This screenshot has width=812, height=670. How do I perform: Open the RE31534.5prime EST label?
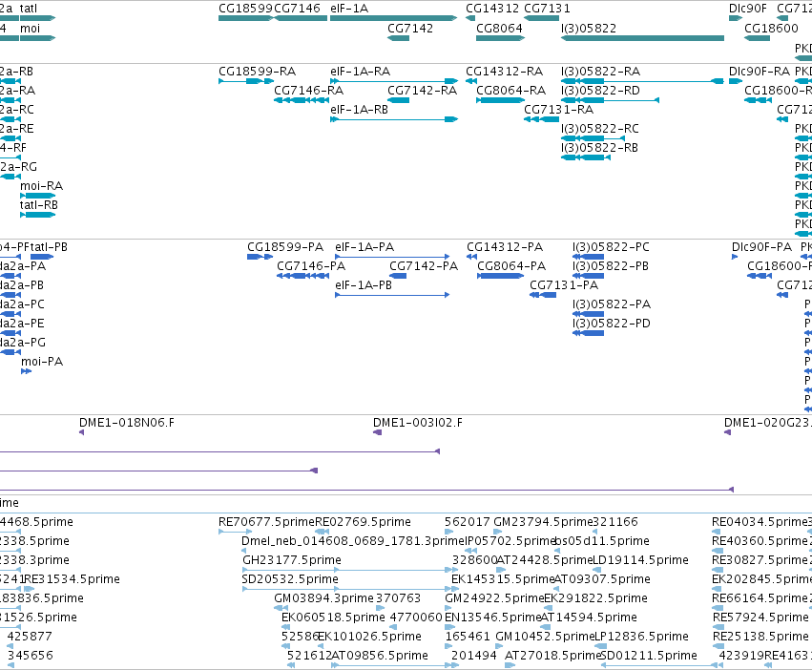(72, 579)
